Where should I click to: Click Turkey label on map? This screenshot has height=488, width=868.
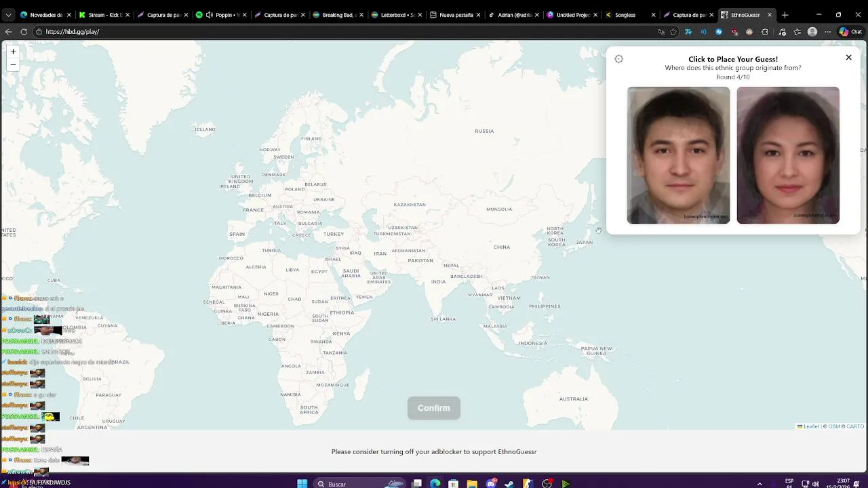click(x=334, y=234)
